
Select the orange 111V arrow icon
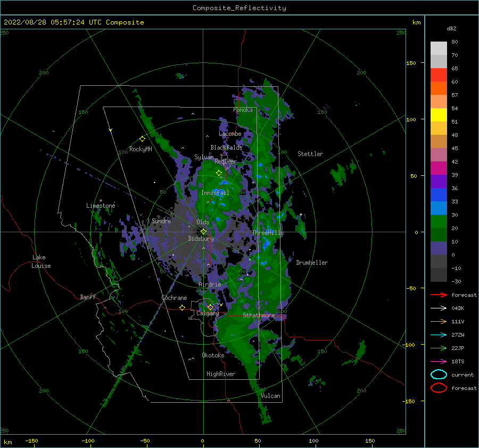[x=439, y=321]
